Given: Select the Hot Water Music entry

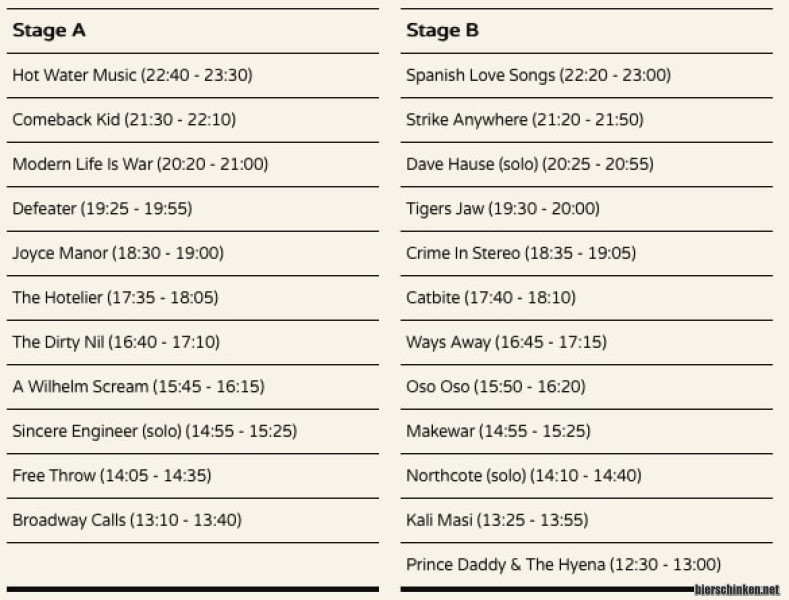Looking at the screenshot, I should point(132,75).
